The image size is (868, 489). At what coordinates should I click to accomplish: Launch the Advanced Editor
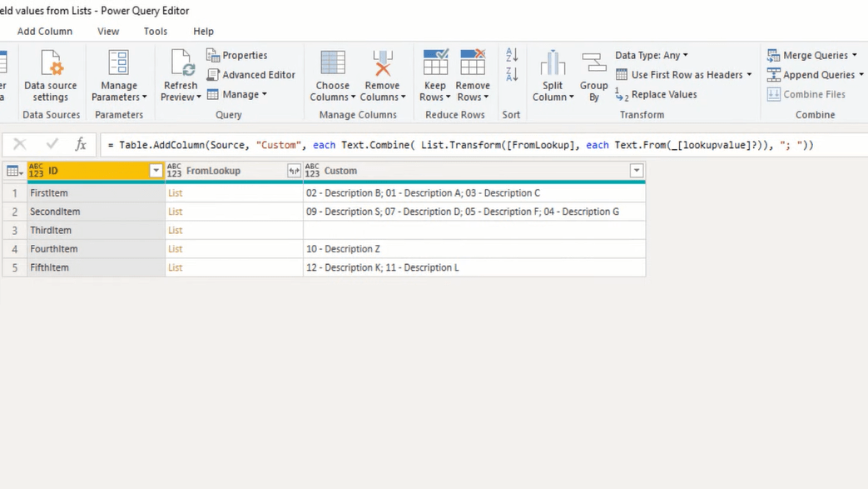coord(250,75)
